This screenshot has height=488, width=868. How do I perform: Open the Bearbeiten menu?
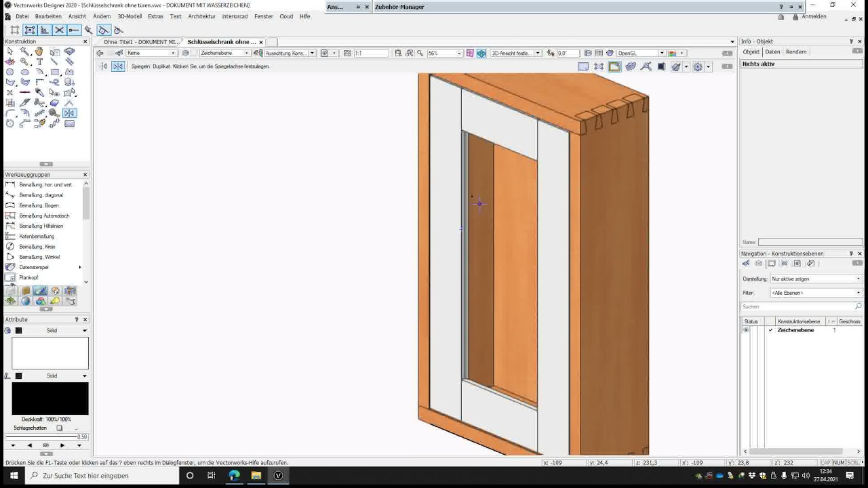click(x=48, y=16)
